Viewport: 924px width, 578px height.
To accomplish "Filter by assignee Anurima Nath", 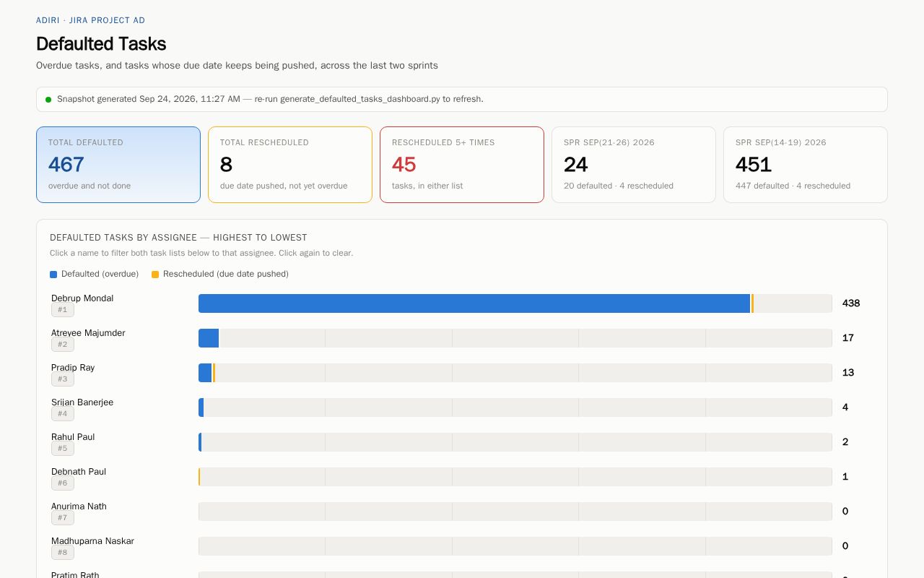I will [x=79, y=506].
